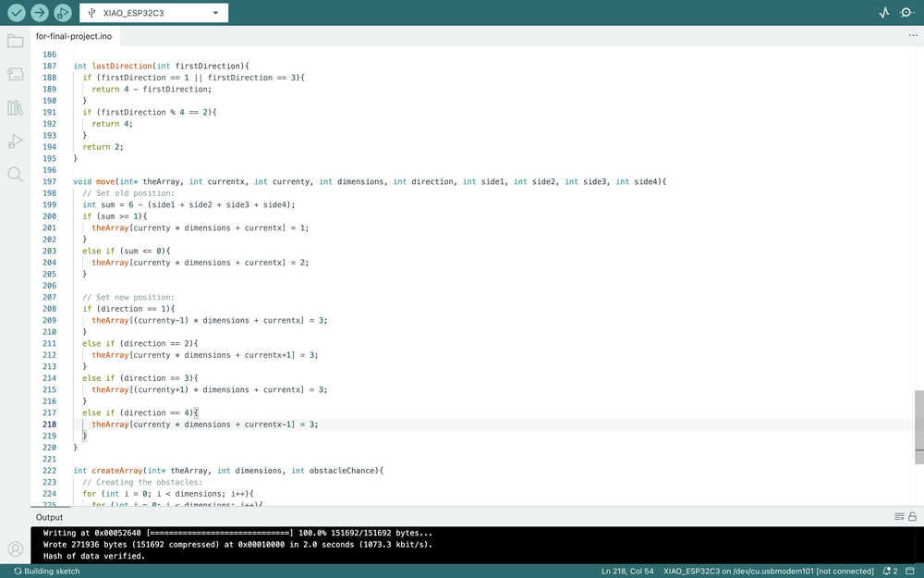Click the lastDirection function name on line 187
This screenshot has width=924, height=578.
[122, 66]
